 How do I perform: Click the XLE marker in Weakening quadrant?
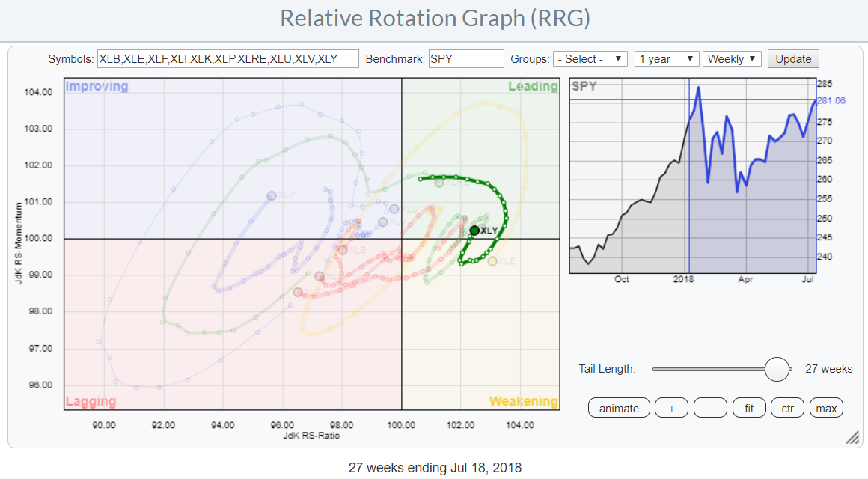[492, 261]
